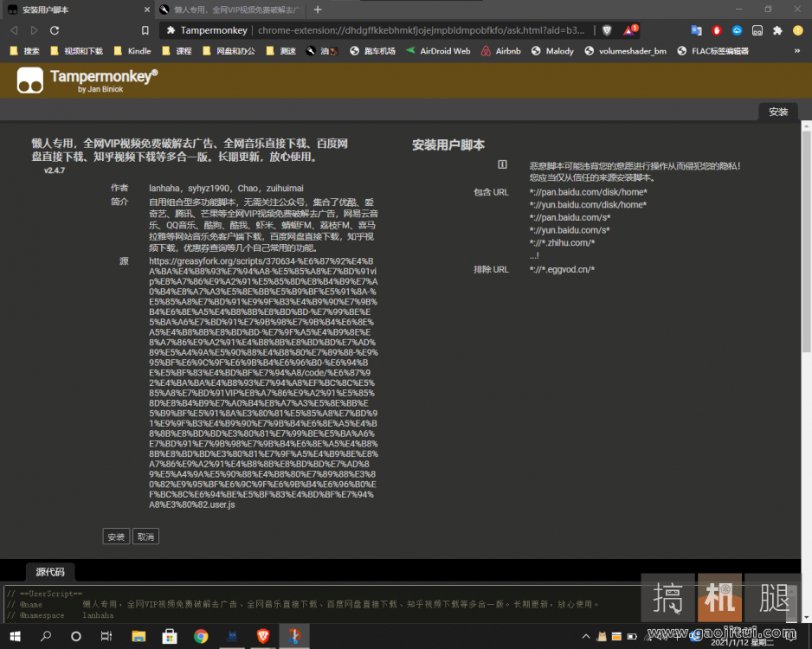Image resolution: width=812 pixels, height=649 pixels.
Task: Open File Explorer from the taskbar
Action: [139, 636]
